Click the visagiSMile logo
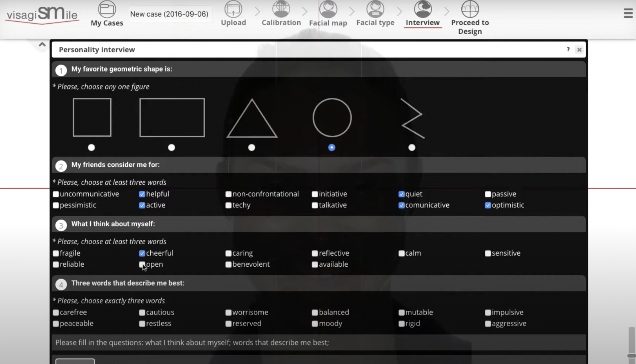 42,15
